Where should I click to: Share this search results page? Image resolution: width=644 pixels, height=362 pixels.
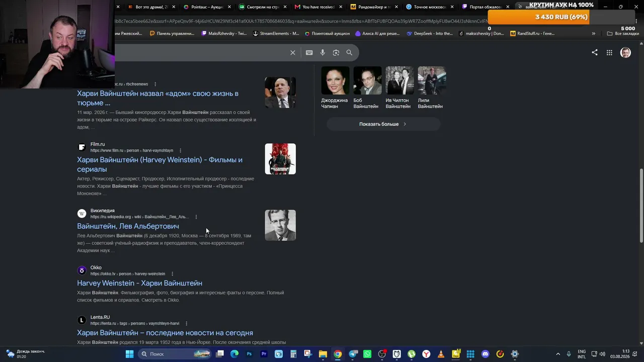[x=595, y=52]
